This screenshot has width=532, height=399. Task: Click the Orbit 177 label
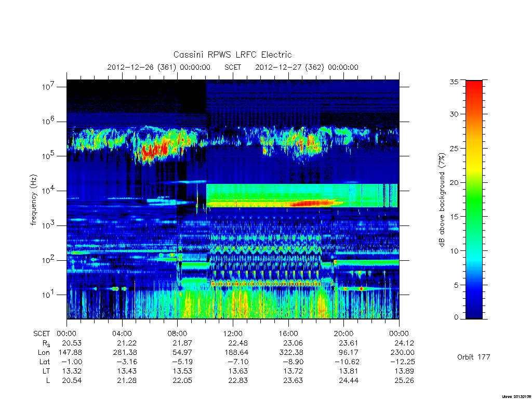[474, 357]
